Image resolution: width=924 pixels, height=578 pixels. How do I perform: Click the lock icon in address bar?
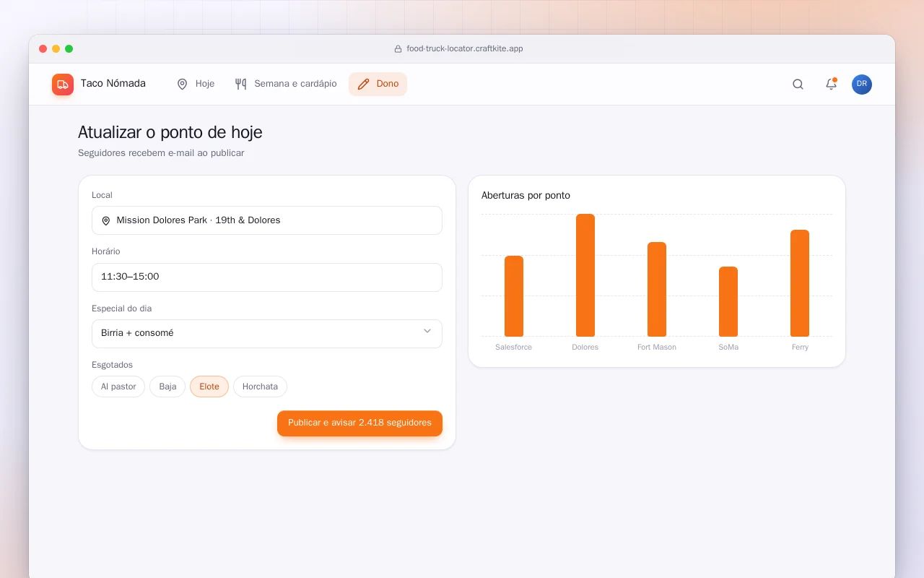point(398,49)
